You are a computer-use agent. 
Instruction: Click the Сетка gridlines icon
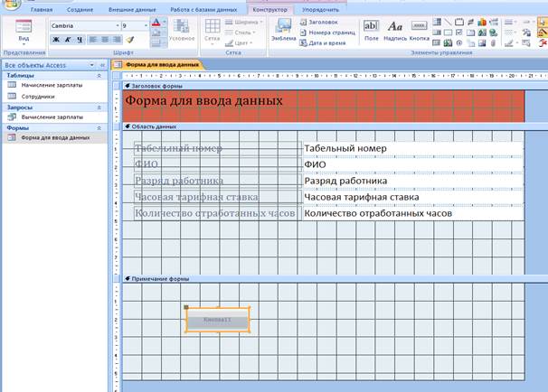pos(212,31)
